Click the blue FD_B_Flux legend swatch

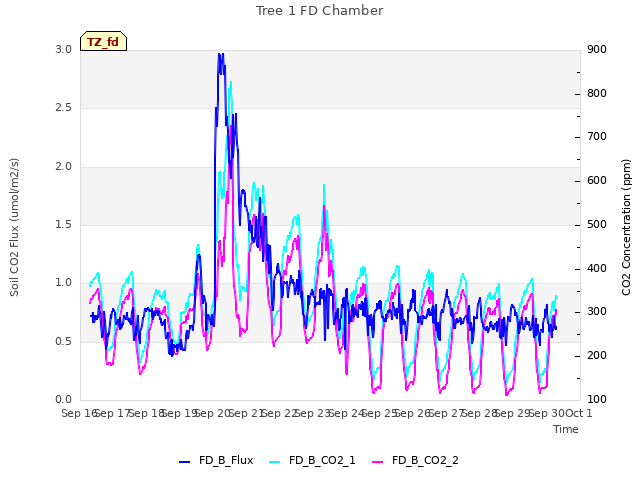pos(184,462)
